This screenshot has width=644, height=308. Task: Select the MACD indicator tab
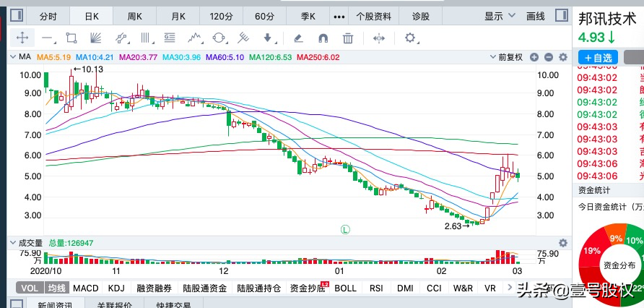(x=85, y=288)
